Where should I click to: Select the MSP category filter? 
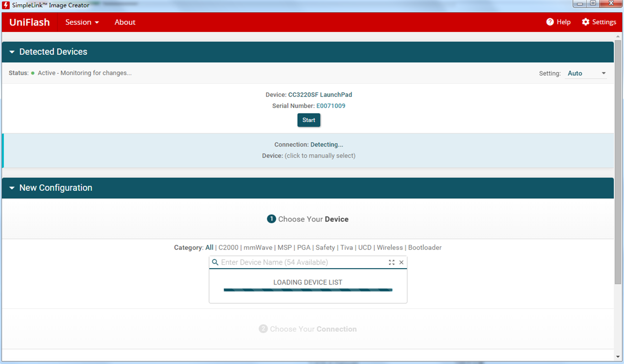[285, 247]
